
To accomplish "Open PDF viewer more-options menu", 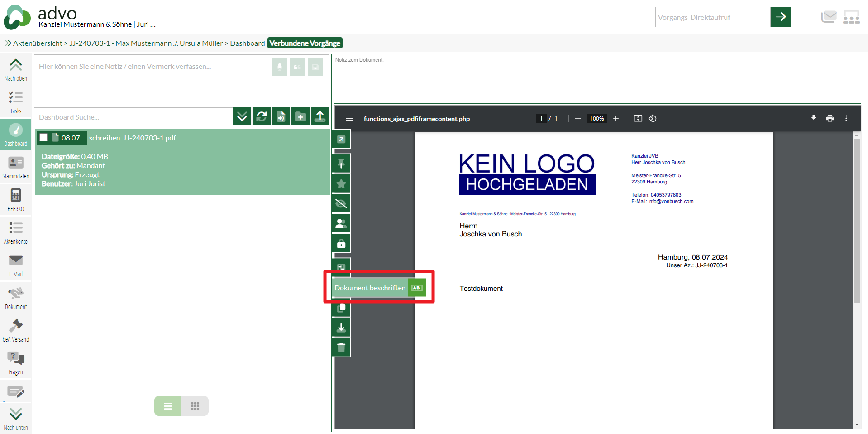I will [846, 118].
